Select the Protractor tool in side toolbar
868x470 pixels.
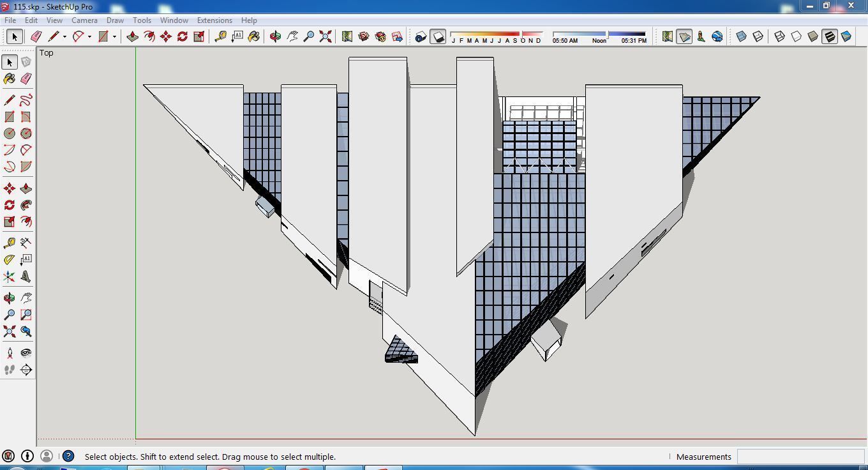(10, 260)
